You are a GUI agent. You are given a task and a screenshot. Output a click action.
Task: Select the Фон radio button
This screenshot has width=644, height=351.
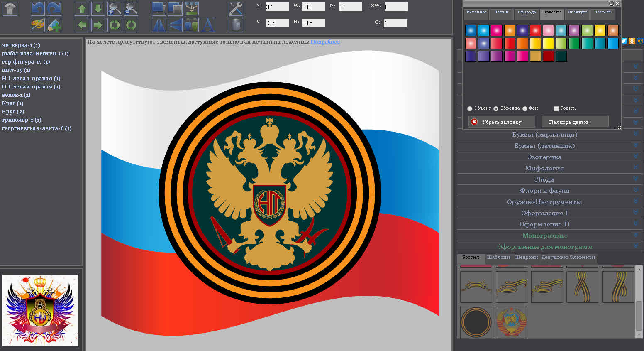coord(525,109)
